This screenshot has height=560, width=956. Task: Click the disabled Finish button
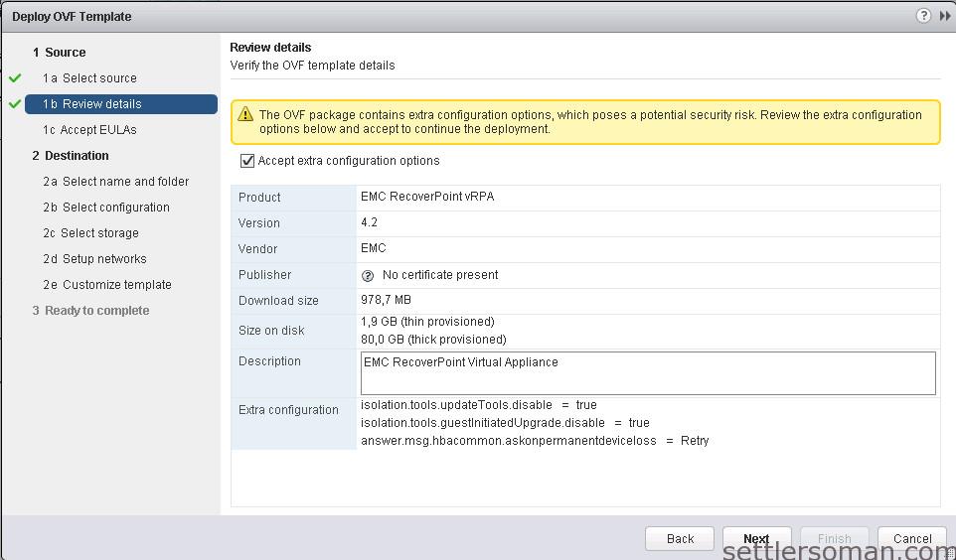pyautogui.click(x=835, y=538)
